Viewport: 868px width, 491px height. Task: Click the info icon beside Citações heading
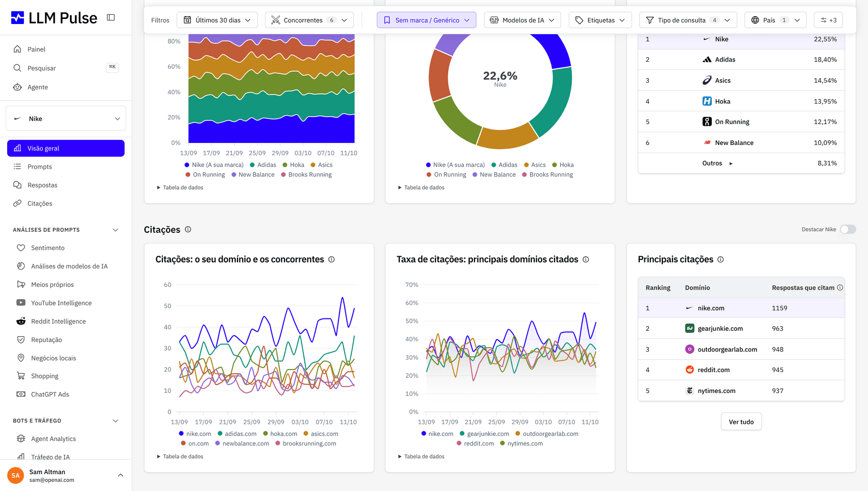(x=188, y=230)
